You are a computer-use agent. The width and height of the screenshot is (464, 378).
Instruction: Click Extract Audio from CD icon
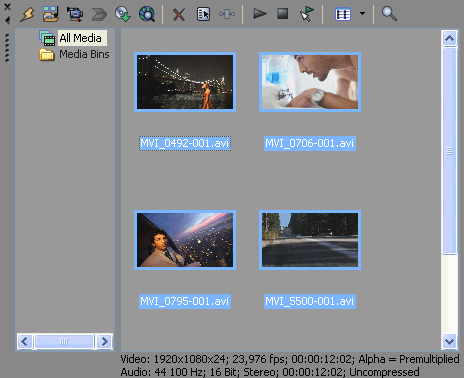point(123,14)
